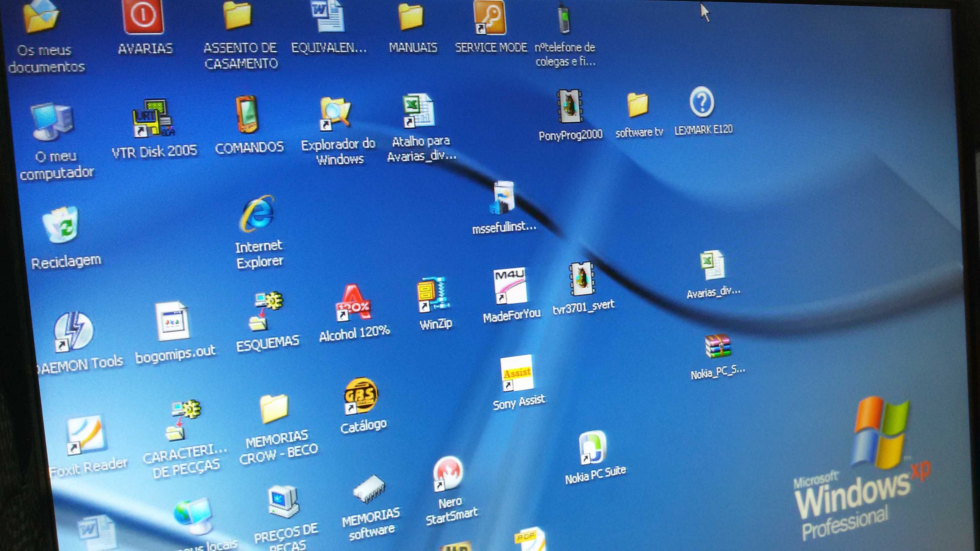This screenshot has width=980, height=551.
Task: Open the ESQUEMAS network folder icon
Action: 266,311
